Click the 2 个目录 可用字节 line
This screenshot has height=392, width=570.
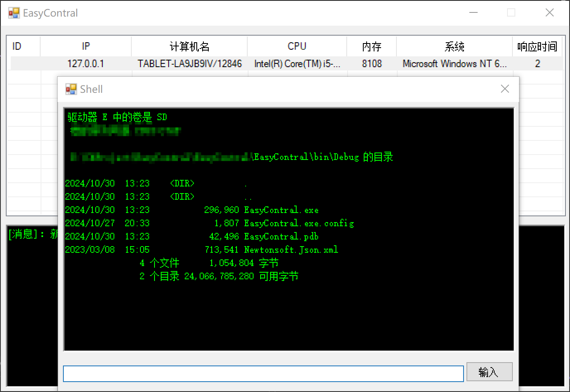(219, 276)
